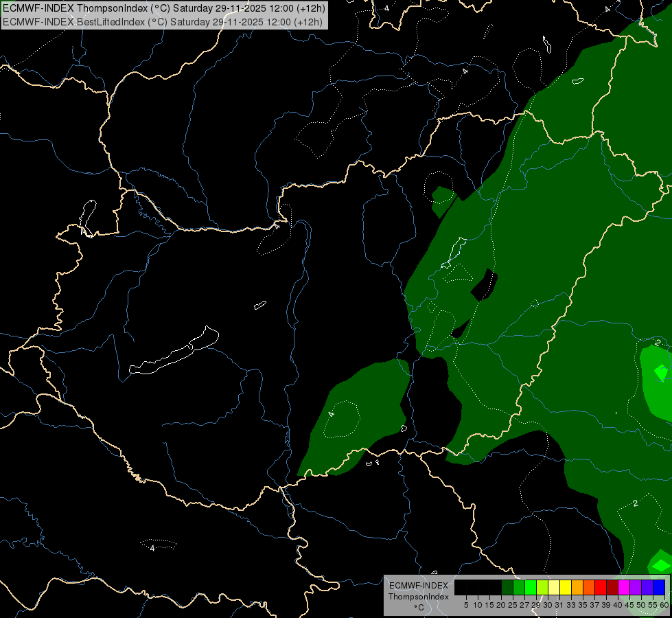The width and height of the screenshot is (672, 618).
Task: Pick the medium green 25–27 legend swatch
Action: click(x=519, y=587)
